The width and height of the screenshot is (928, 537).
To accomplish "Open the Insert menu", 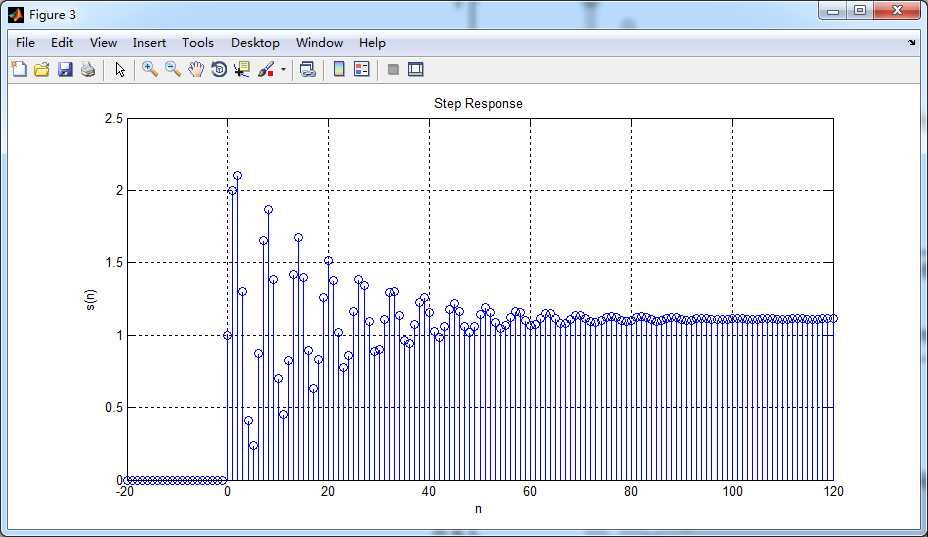I will tap(149, 43).
